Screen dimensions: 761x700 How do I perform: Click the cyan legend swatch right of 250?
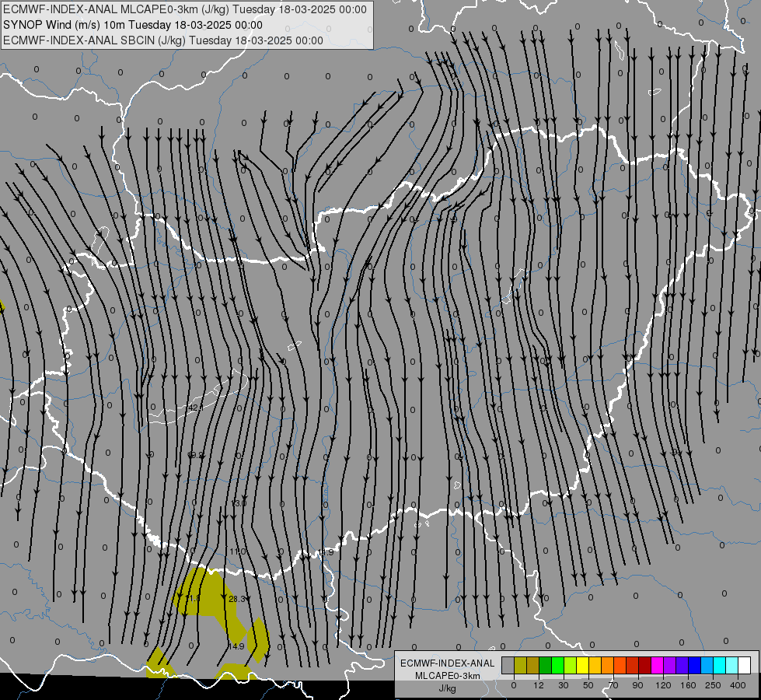coord(720,665)
